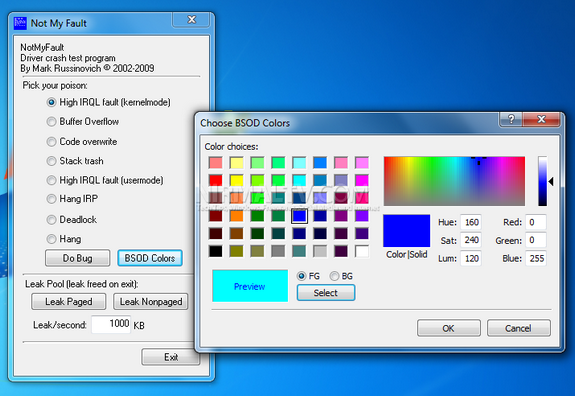Screen dimensions: 575x396
Task: Pick a hue in the rainbow spectrum
Action: [454, 181]
